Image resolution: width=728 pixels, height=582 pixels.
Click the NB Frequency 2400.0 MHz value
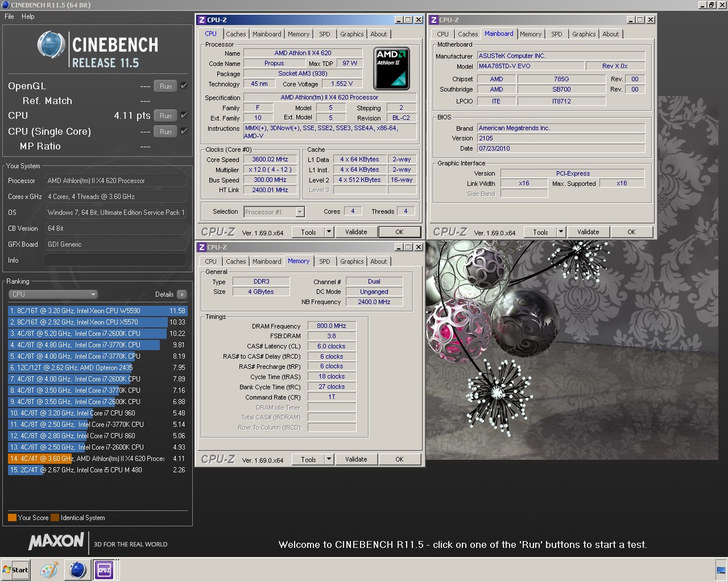click(374, 302)
